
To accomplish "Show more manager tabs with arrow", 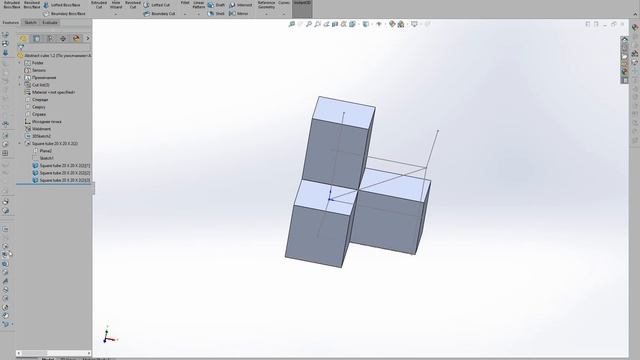I will click(87, 38).
